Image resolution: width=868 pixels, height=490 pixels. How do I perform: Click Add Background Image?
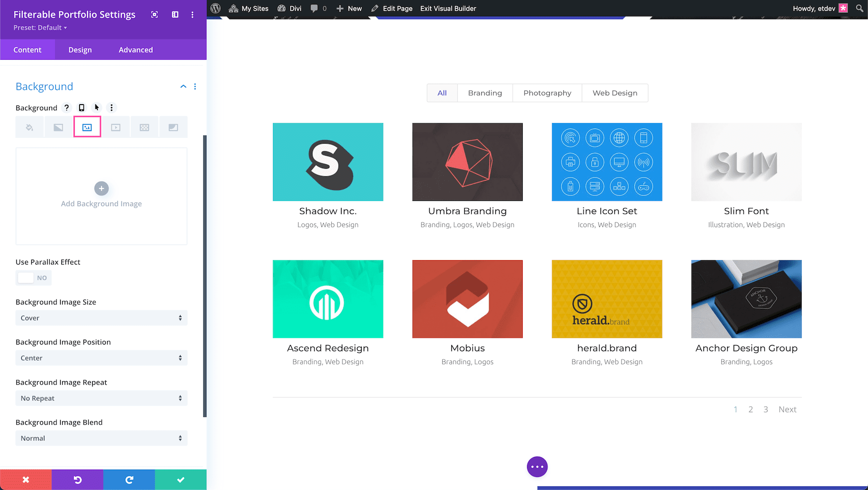coord(101,196)
